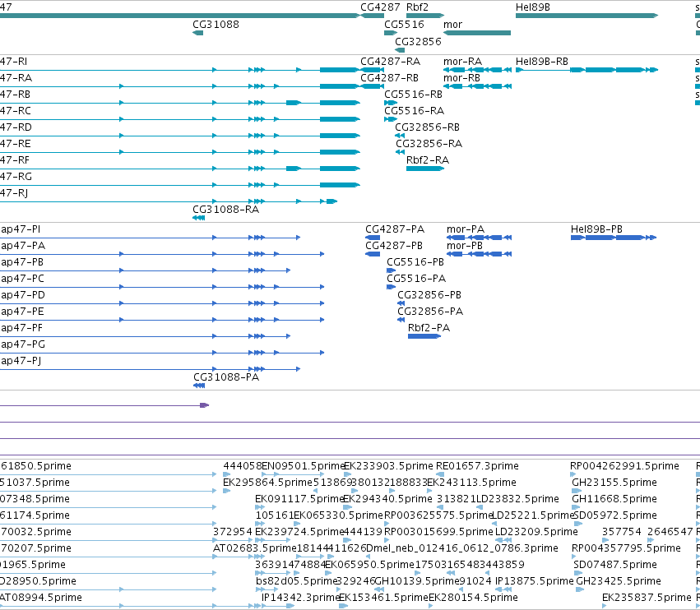
Task: Select the LD23209.5prime EST label
Action: click(x=536, y=532)
